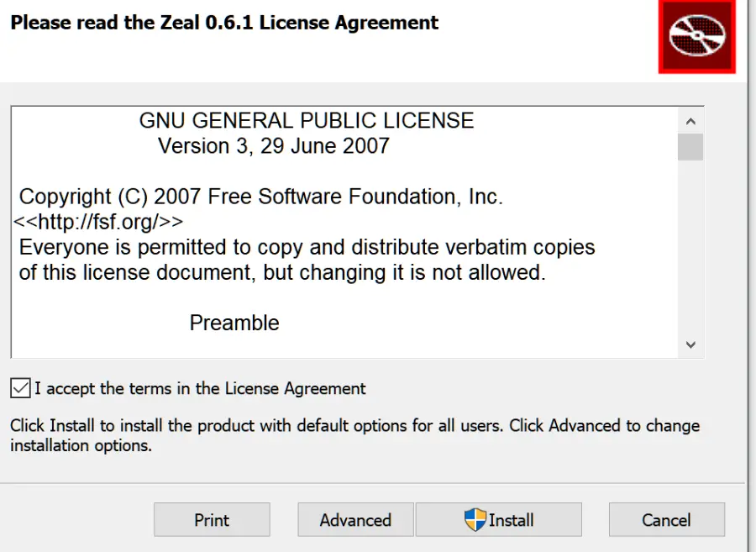Click the GNU GENERAL PUBLIC LICENSE title line
Viewport: 756px width, 552px height.
[x=307, y=120]
